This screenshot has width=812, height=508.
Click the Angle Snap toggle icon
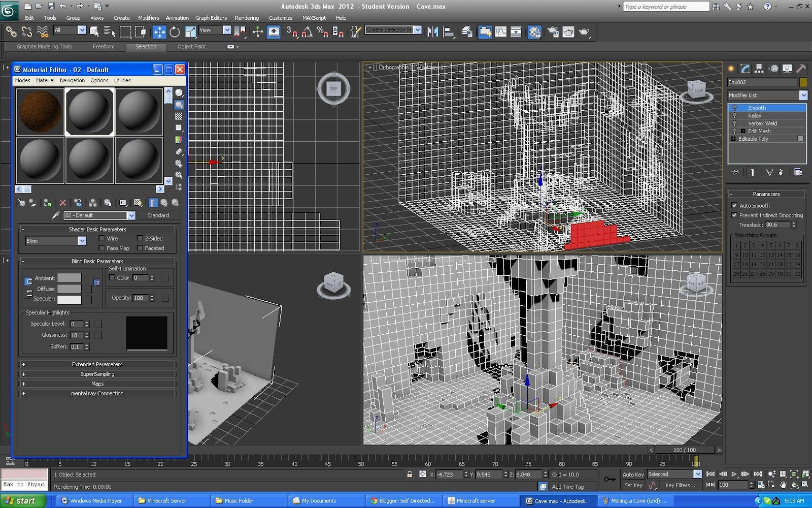click(307, 32)
